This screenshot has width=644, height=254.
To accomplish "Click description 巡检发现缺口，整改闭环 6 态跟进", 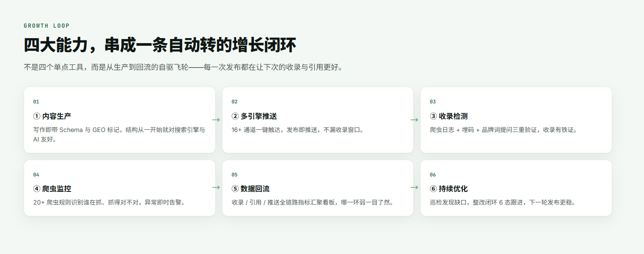I will 503,202.
